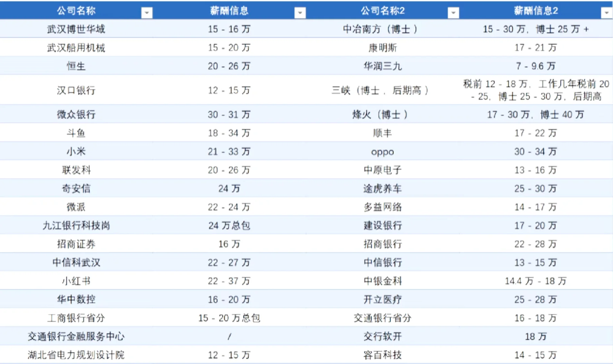Click the 建设银行 cell

point(383,225)
